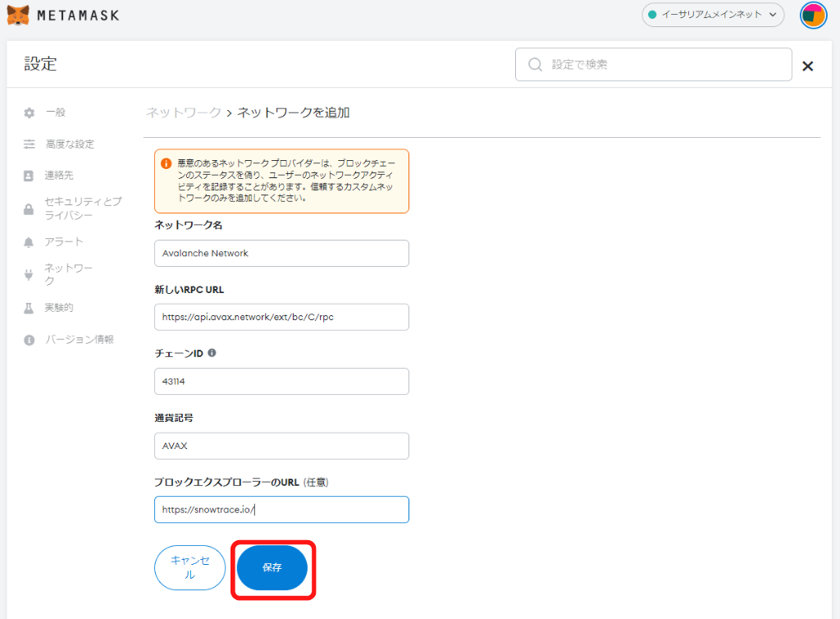Click the ネットワーク名 input field
This screenshot has width=840, height=619.
click(x=282, y=253)
